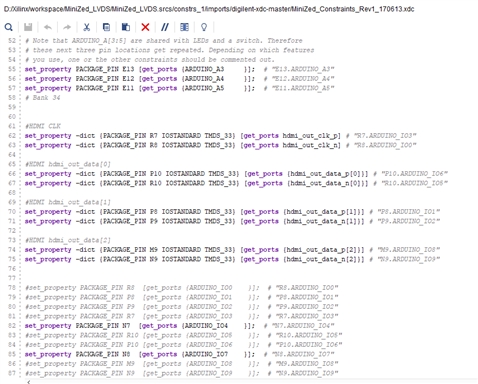Click ARDUINO_A4 port name on line 56
This screenshot has height=384, width=478.
(x=204, y=79)
